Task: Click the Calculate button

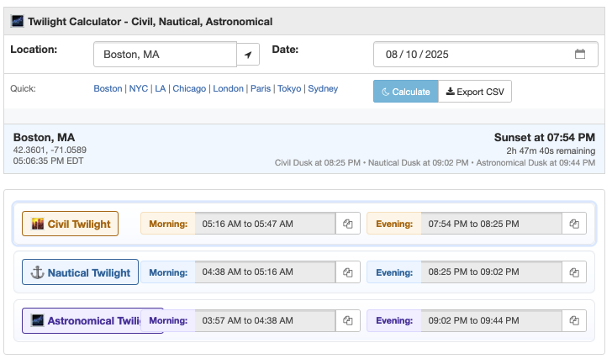Action: tap(406, 92)
